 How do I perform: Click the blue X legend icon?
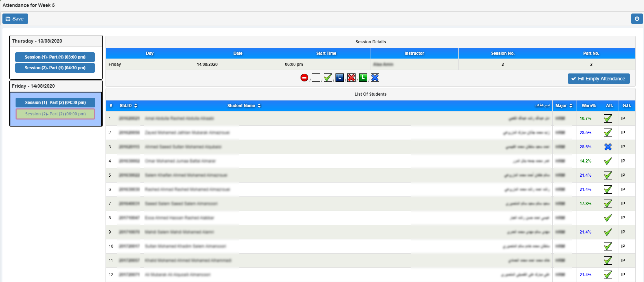tap(375, 78)
